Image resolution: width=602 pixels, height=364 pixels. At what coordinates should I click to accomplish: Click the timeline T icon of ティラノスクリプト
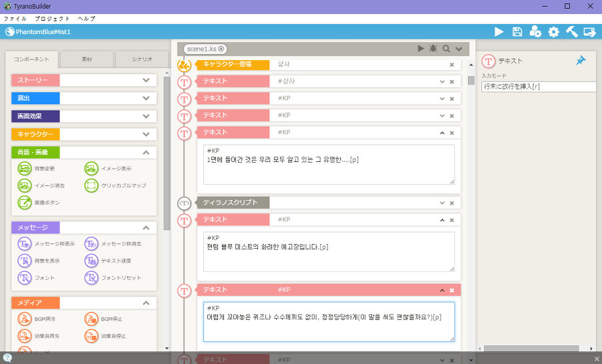[x=184, y=203]
